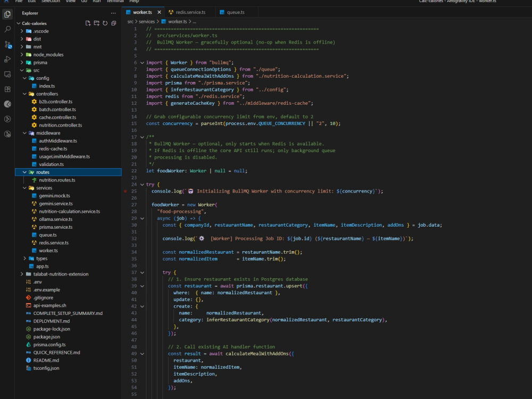Collapse the middleware folder
Image resolution: width=532 pixels, height=399 pixels.
click(25, 133)
